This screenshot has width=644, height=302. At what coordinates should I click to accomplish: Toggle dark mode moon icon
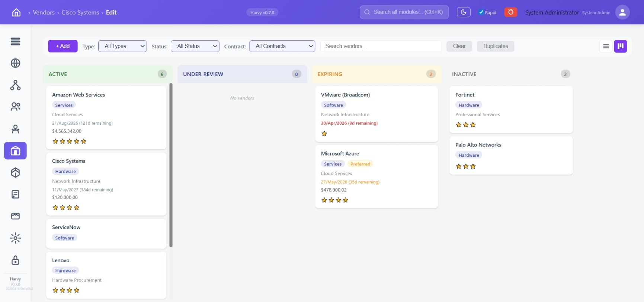(464, 12)
